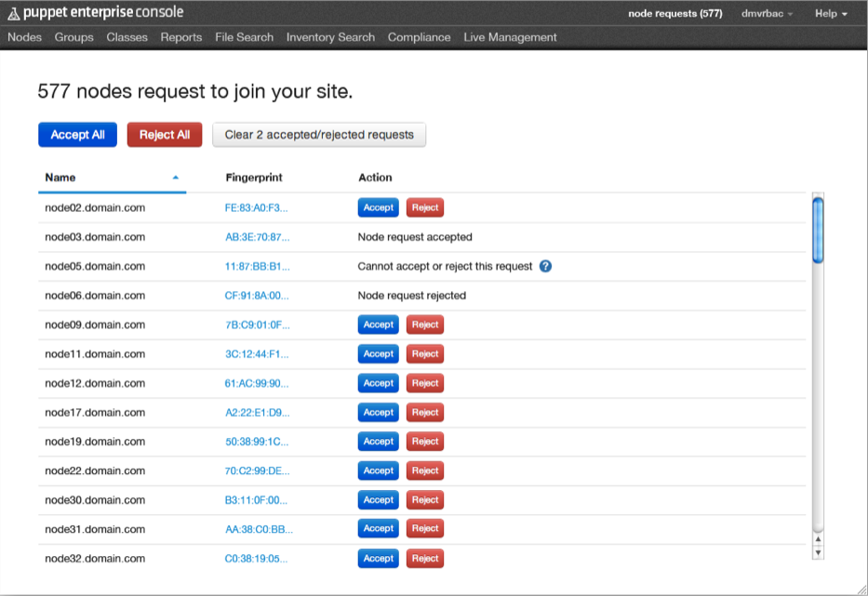868x596 pixels.
Task: Go to Compliance page
Action: pos(419,37)
